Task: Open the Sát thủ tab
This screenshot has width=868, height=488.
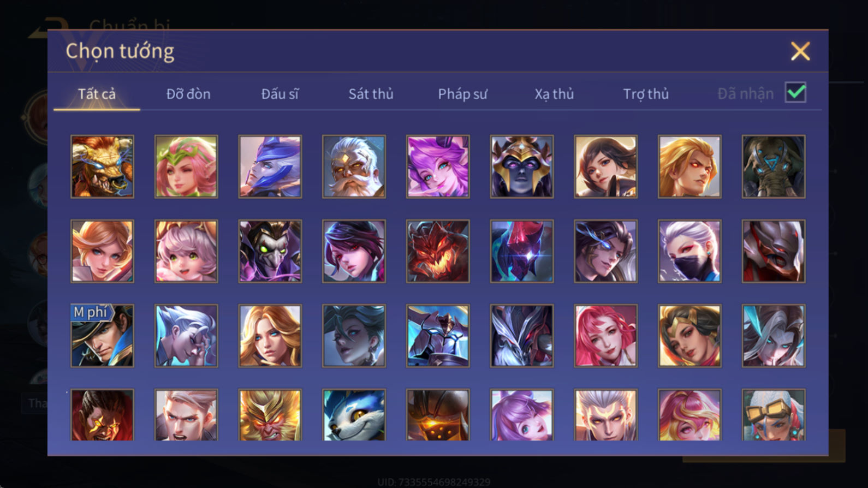Action: [x=371, y=94]
